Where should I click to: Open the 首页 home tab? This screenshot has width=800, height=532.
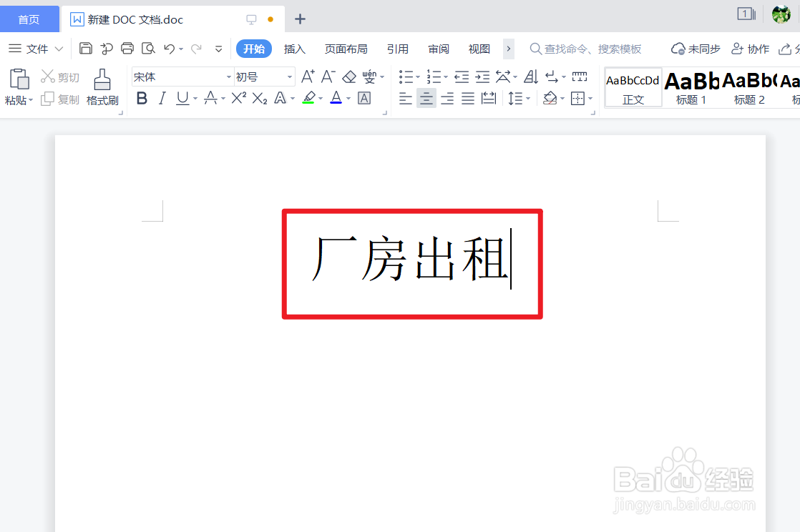click(x=29, y=19)
